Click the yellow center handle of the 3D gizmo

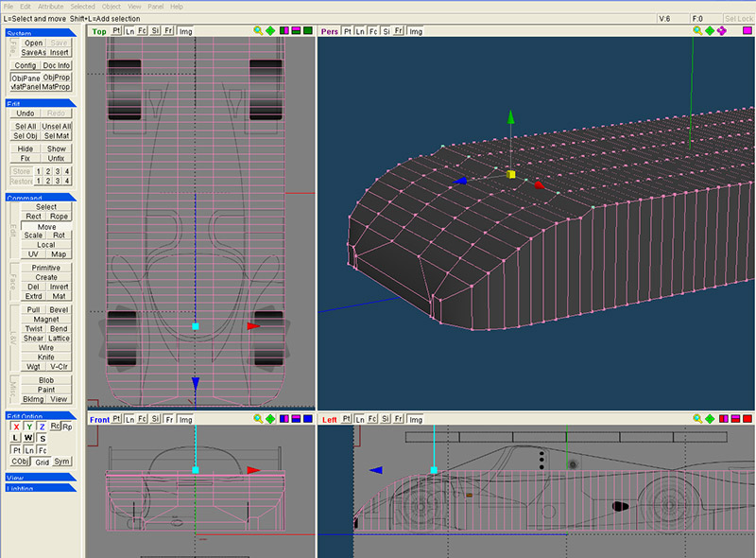click(x=510, y=175)
